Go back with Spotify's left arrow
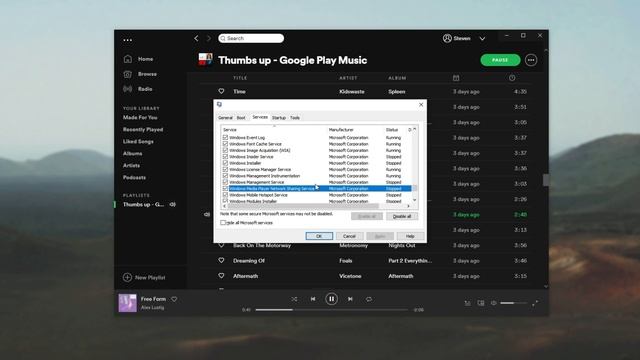This screenshot has height=360, width=640. (x=196, y=38)
